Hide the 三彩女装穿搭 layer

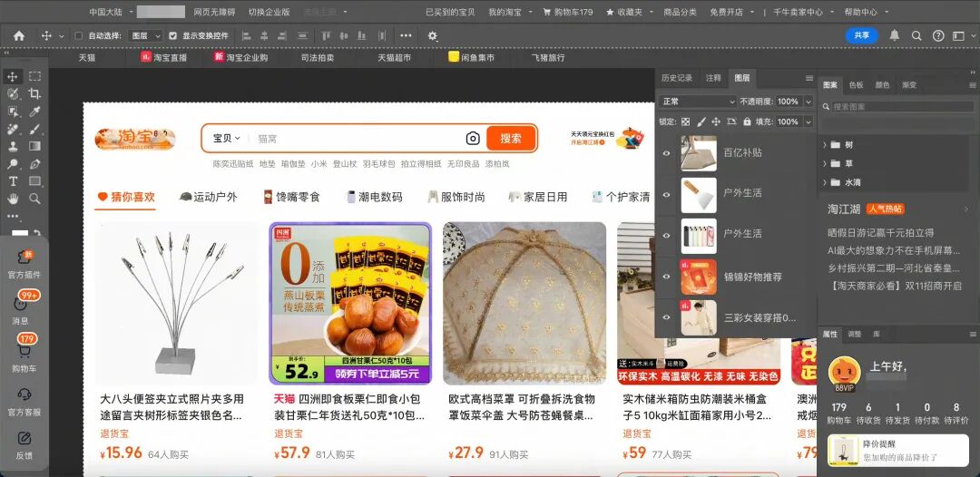(x=666, y=317)
